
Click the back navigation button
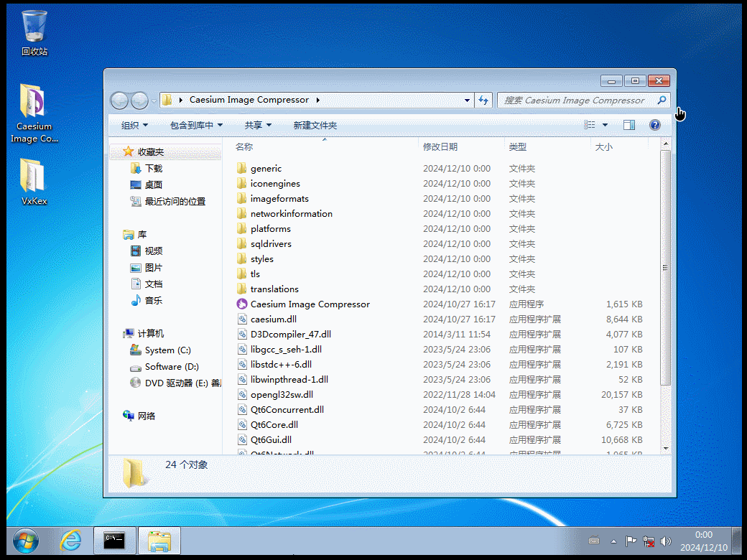coord(119,100)
